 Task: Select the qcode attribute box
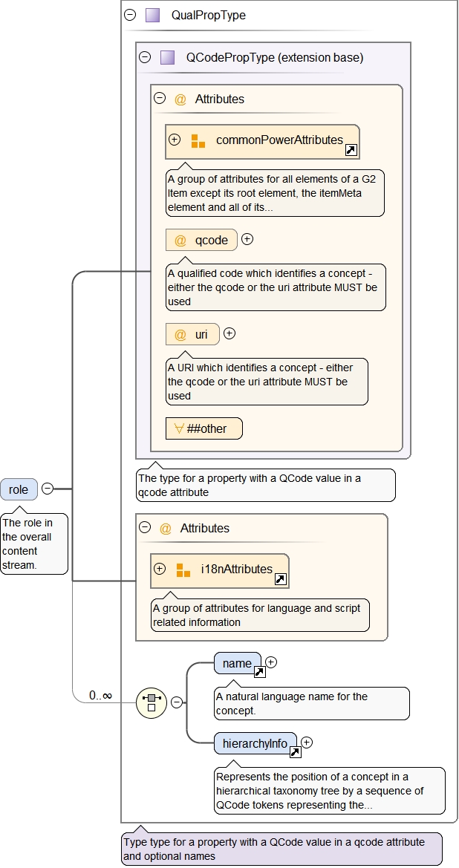coord(201,240)
